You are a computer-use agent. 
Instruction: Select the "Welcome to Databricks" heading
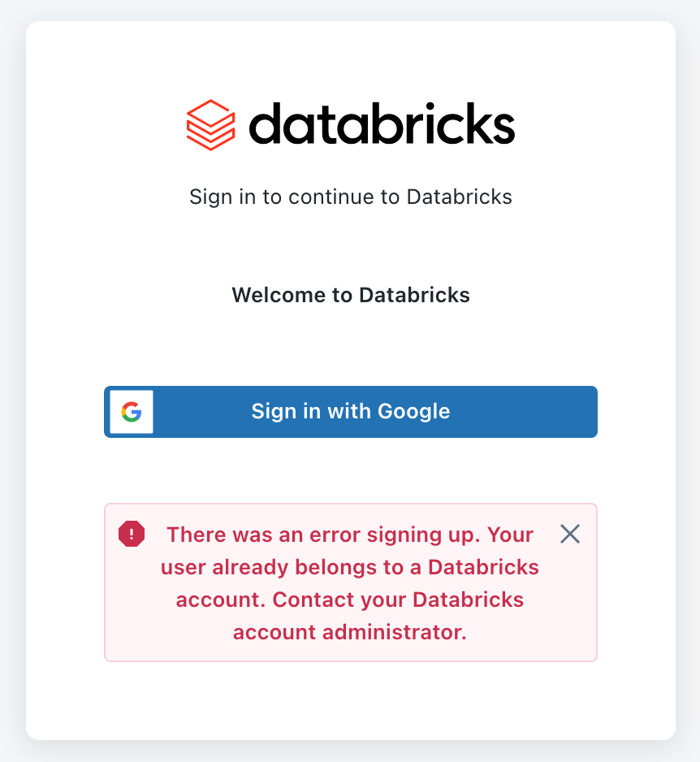pyautogui.click(x=350, y=294)
